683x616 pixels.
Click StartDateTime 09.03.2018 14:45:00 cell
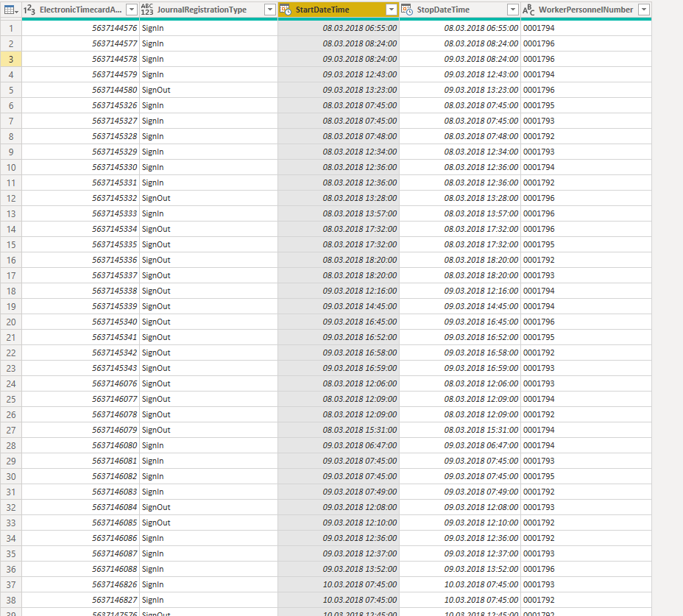coord(339,307)
